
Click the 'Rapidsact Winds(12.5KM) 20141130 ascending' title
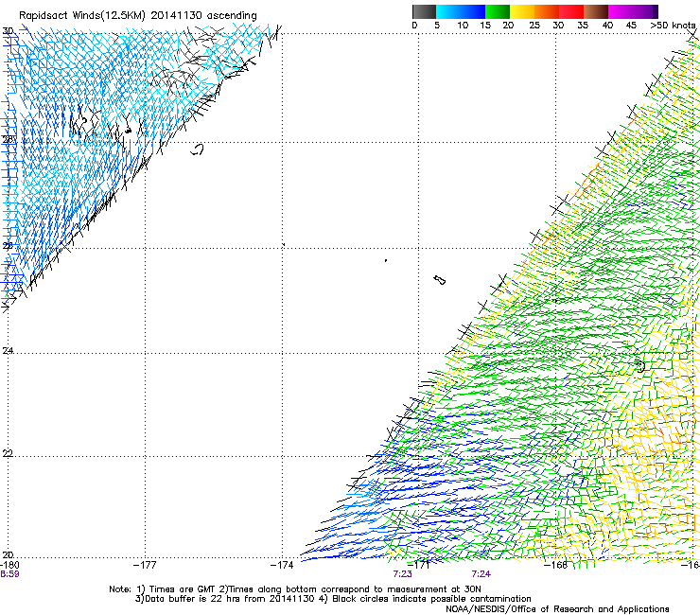(x=138, y=16)
